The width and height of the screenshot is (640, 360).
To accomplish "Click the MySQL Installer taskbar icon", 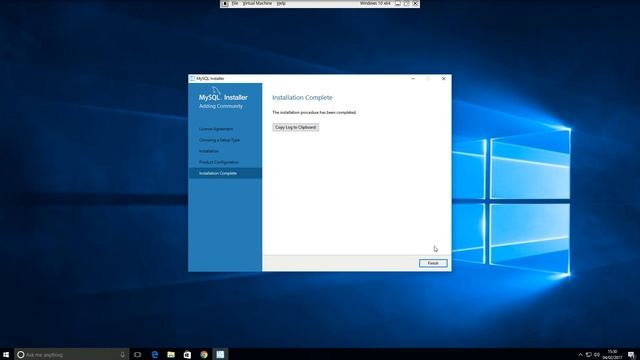I will [x=220, y=354].
